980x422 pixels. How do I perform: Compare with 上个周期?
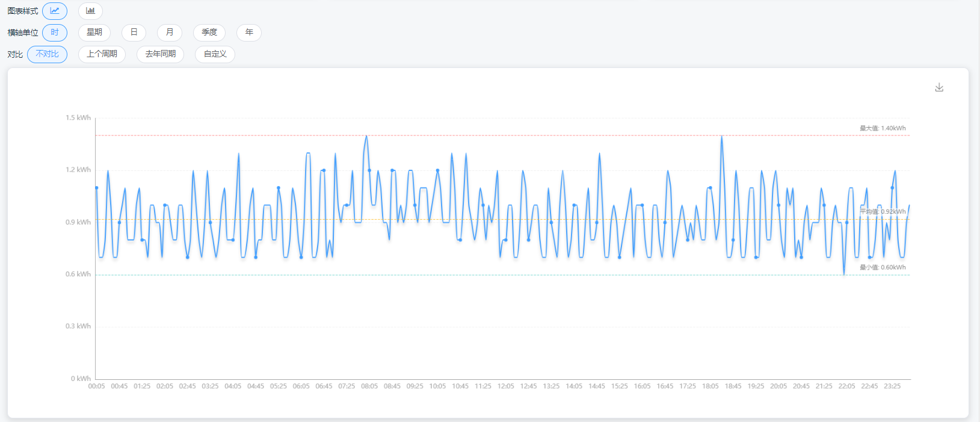pyautogui.click(x=102, y=54)
